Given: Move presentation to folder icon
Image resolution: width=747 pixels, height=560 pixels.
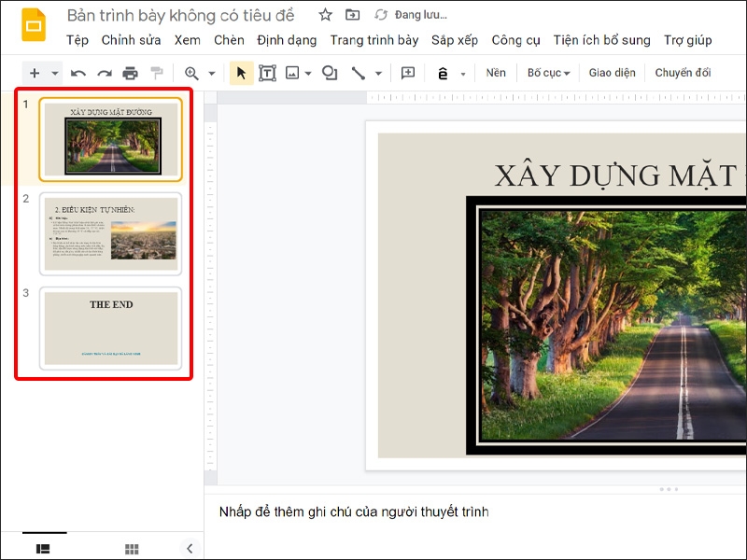Looking at the screenshot, I should click(353, 15).
